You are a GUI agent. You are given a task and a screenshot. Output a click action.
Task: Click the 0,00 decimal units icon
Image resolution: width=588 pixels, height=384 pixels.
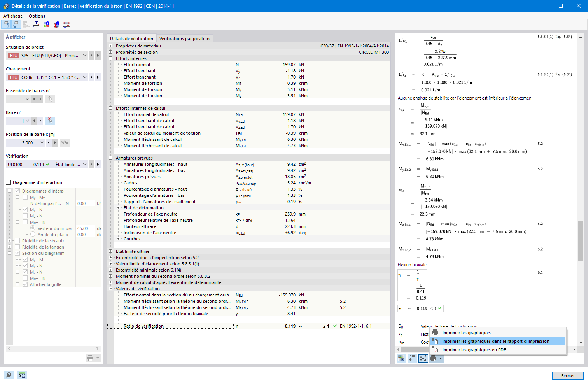pos(22,375)
